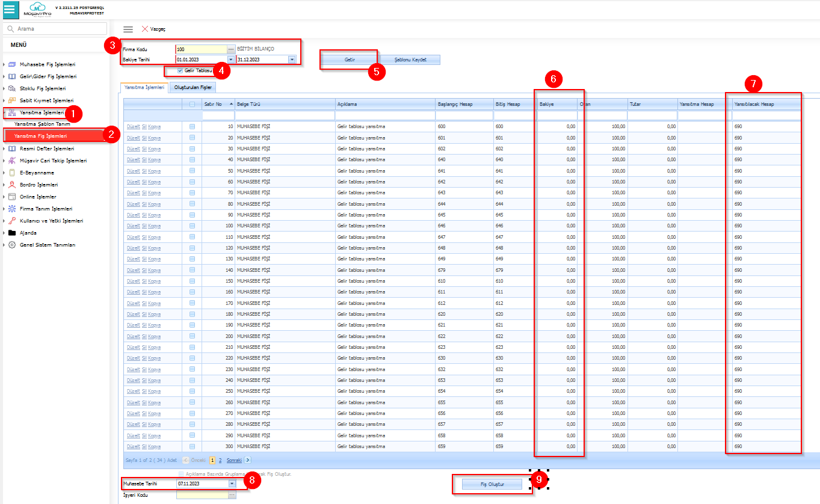Expand Muhasebe Fiş İşlemleri menu node
The width and height of the screenshot is (820, 504).
coord(4,64)
